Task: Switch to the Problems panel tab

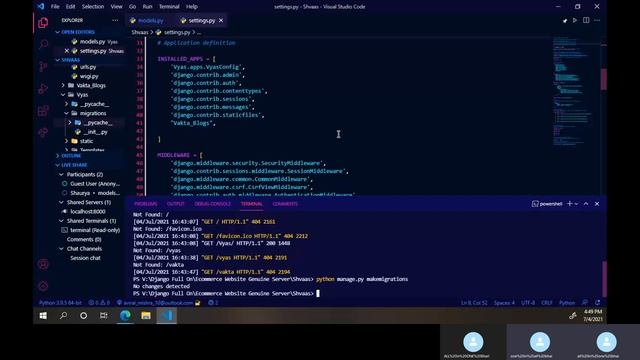Action: tap(145, 204)
